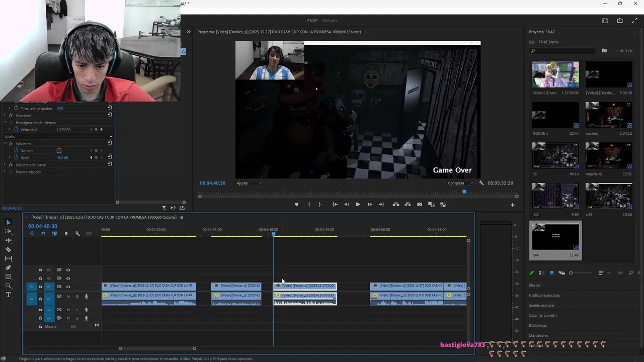
Task: Open the Bibliotecas panel
Action: (x=538, y=325)
